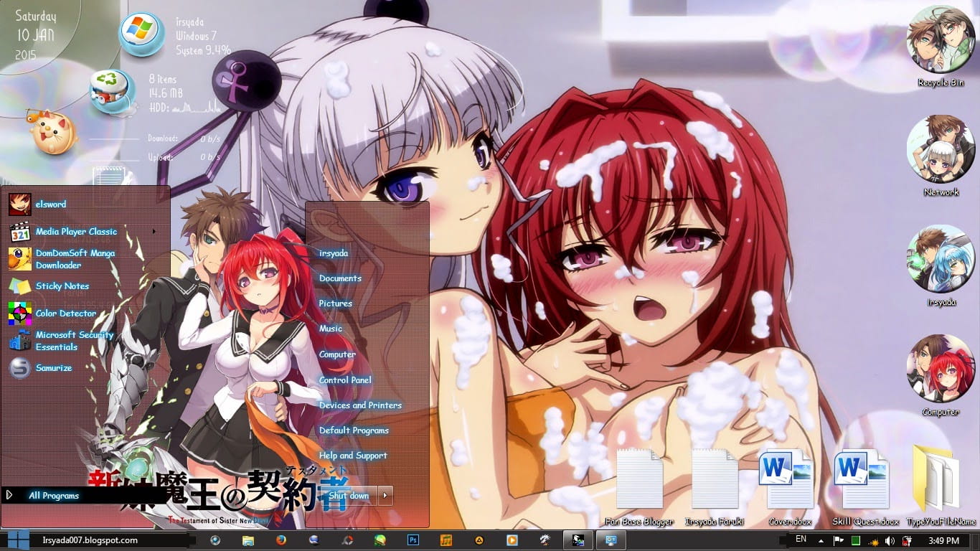Launch the Color Detector app
Screen dimensions: 980x551
pyautogui.click(x=65, y=314)
